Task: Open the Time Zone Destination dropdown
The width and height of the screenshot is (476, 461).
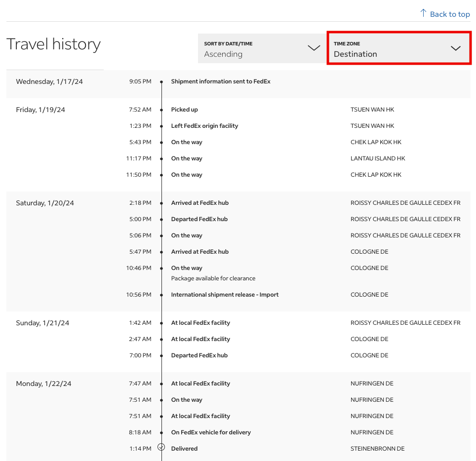Action: 398,48
